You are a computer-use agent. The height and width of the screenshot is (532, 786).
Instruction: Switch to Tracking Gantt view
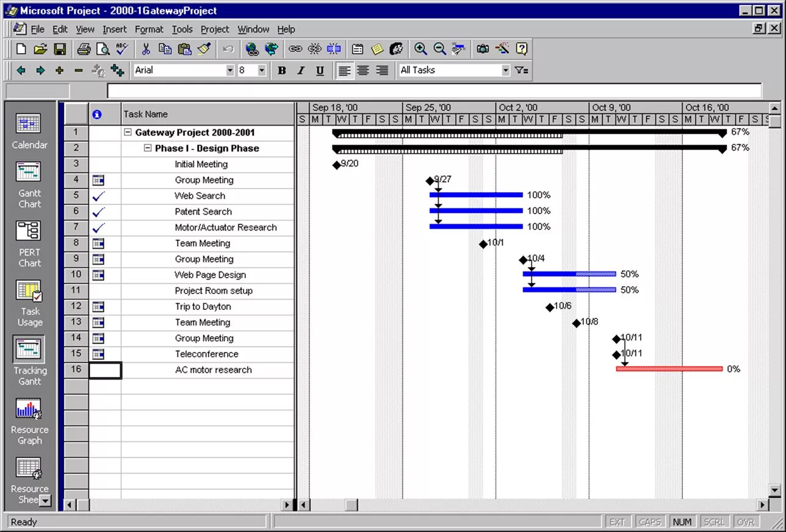(29, 361)
